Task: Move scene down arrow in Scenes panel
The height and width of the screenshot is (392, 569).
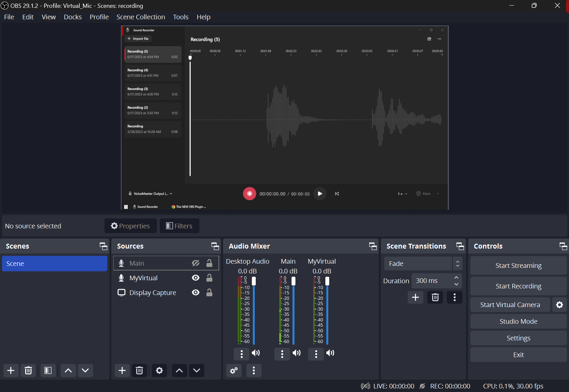Action: click(85, 370)
